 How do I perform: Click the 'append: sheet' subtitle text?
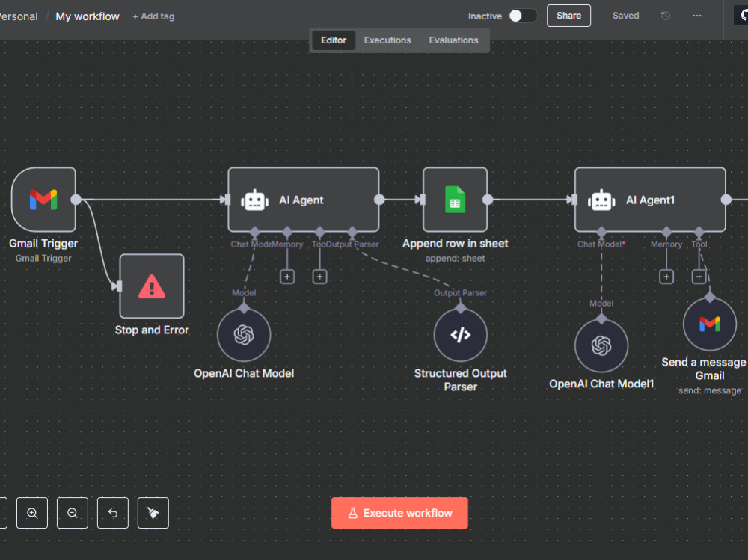pyautogui.click(x=455, y=258)
